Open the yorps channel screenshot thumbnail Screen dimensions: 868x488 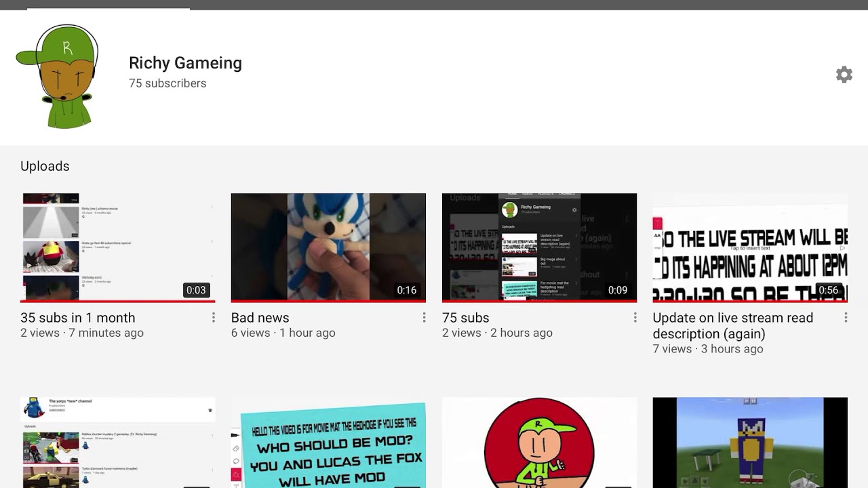coord(117,443)
